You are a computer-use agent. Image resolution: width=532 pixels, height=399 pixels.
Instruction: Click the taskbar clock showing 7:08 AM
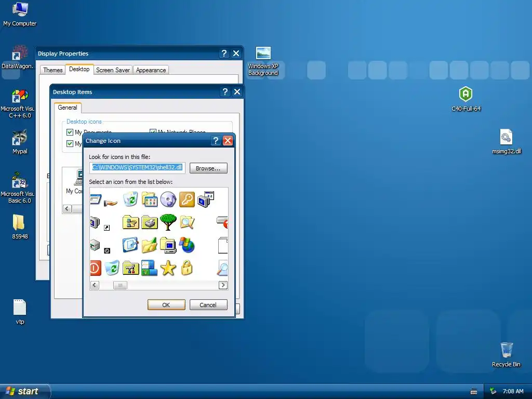click(x=513, y=391)
